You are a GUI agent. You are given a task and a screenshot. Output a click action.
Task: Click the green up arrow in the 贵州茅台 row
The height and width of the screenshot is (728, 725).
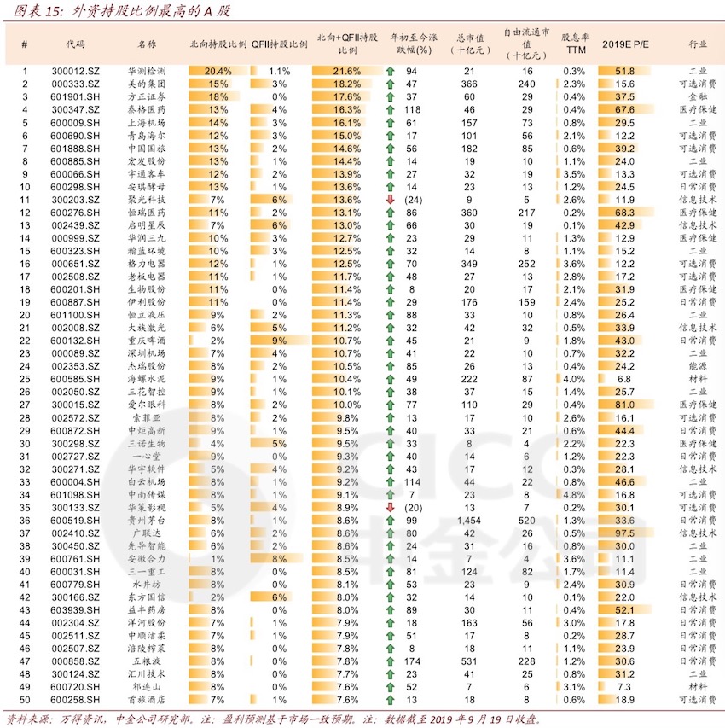[390, 521]
